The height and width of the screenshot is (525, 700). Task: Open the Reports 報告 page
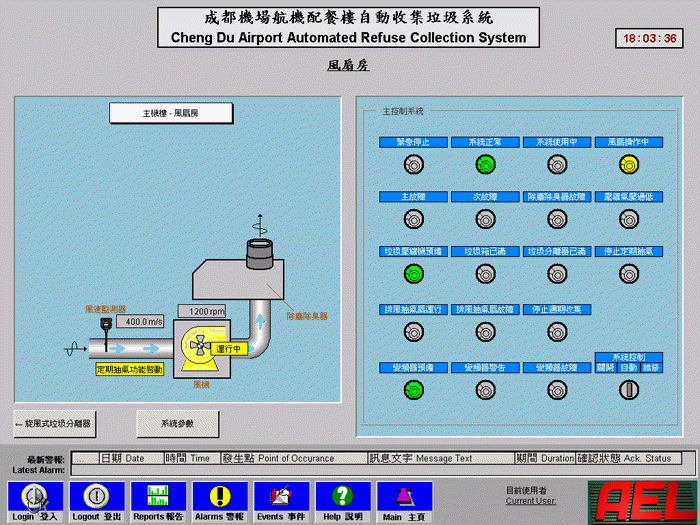point(158,495)
